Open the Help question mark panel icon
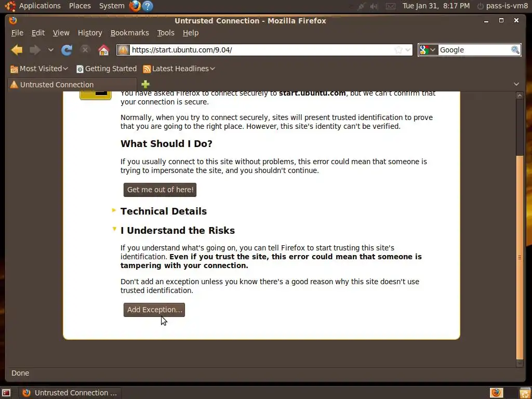 coord(147,6)
